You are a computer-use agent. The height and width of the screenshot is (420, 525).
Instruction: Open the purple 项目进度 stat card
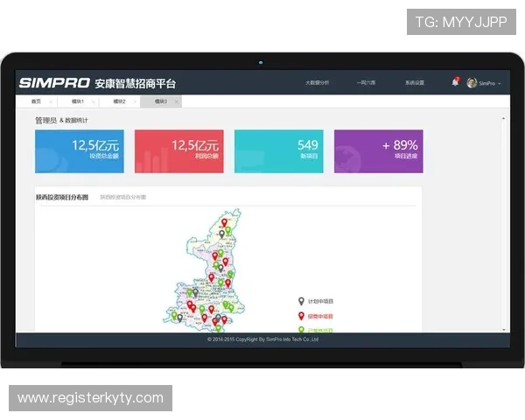tap(379, 151)
